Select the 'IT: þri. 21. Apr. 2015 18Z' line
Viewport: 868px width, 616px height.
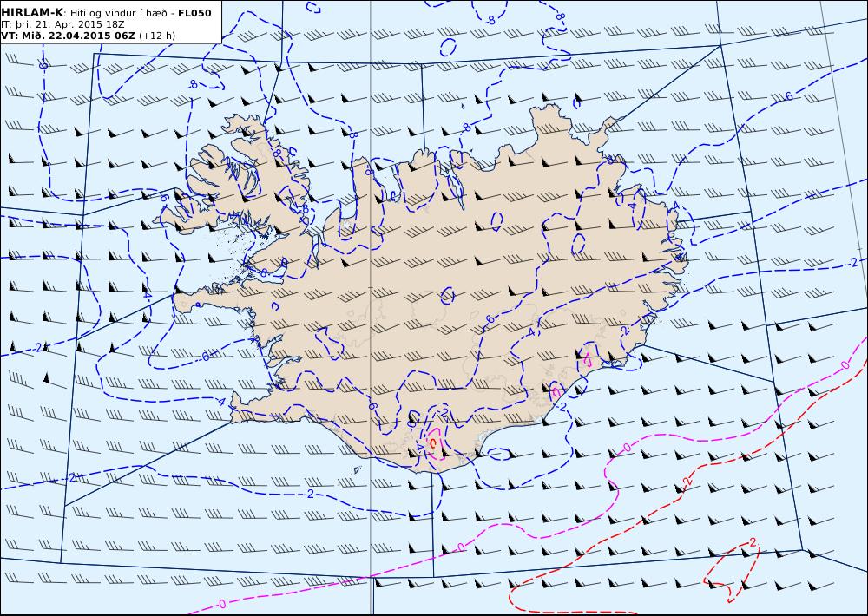[x=62, y=24]
